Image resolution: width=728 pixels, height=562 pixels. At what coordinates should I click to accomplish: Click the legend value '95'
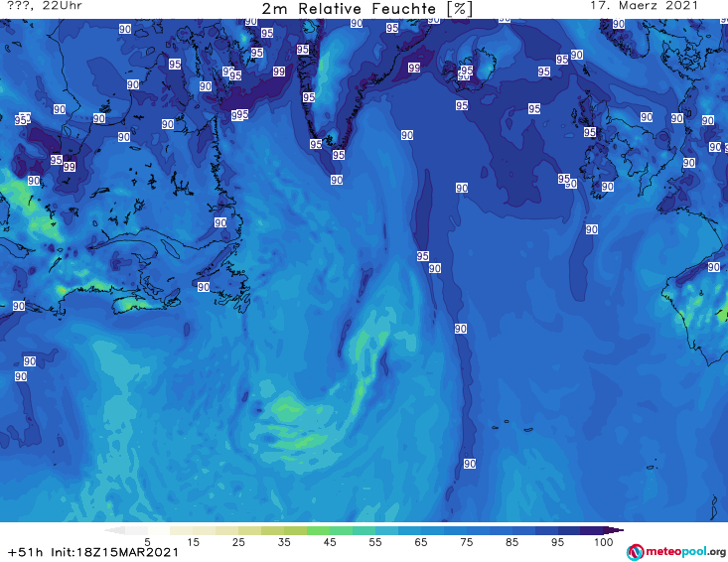pos(557,542)
